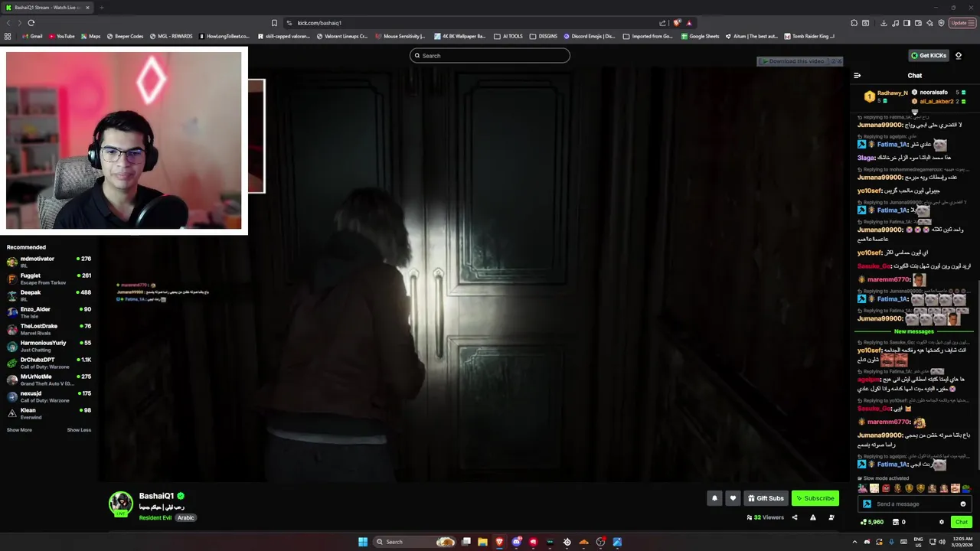980x551 pixels.
Task: Follow channel with the heart icon
Action: pyautogui.click(x=733, y=498)
